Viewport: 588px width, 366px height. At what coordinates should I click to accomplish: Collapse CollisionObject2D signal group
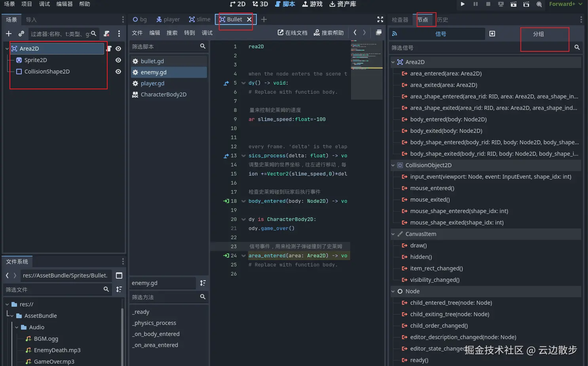(x=393, y=165)
